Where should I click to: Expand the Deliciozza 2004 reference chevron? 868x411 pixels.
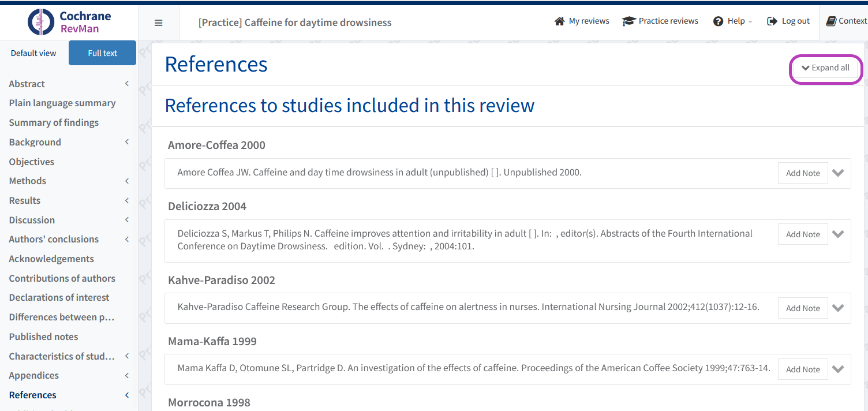pos(838,234)
